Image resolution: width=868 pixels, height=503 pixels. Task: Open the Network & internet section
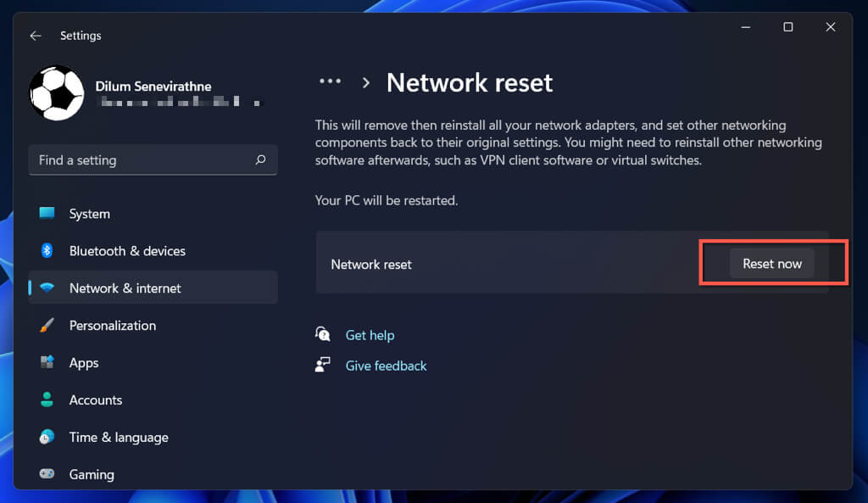(x=125, y=288)
